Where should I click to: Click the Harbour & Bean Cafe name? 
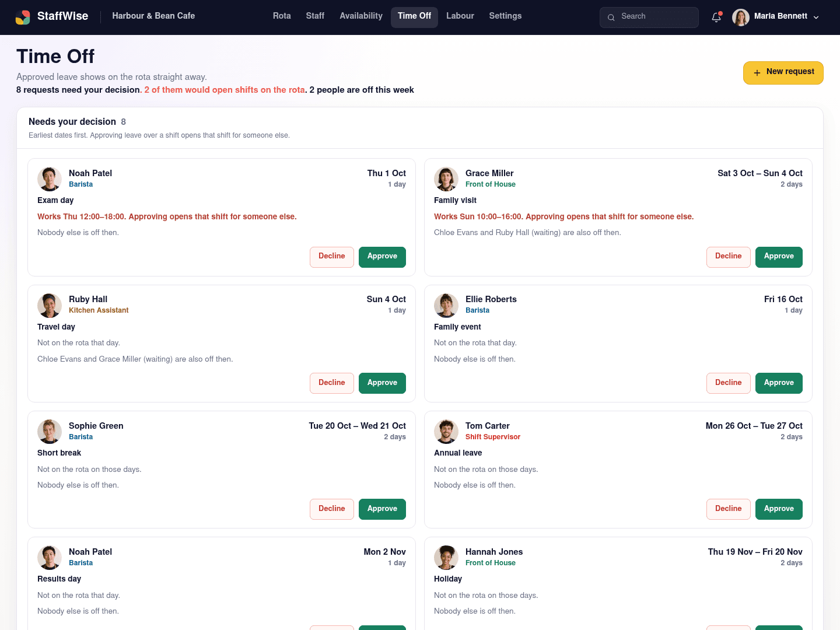[153, 16]
